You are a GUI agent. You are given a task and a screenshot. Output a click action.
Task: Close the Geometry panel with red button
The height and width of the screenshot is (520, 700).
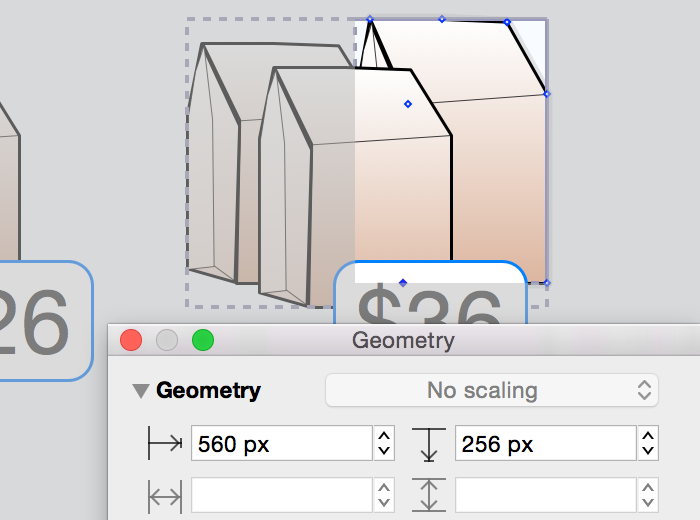click(x=131, y=340)
